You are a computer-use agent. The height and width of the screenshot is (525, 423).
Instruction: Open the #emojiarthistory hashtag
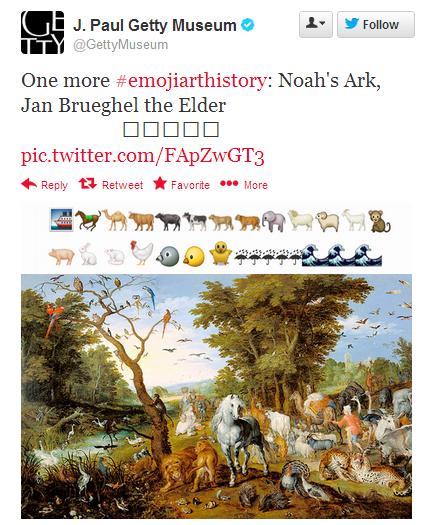click(x=191, y=81)
